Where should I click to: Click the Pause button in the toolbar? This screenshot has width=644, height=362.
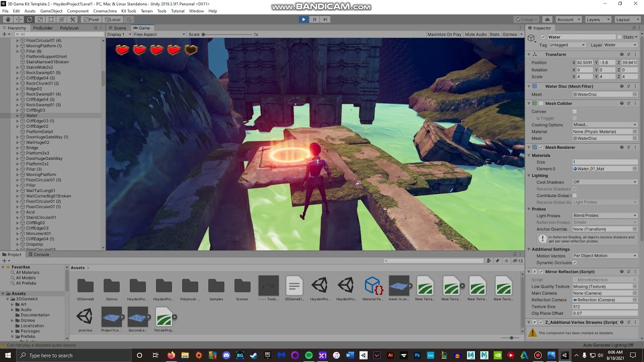314,19
